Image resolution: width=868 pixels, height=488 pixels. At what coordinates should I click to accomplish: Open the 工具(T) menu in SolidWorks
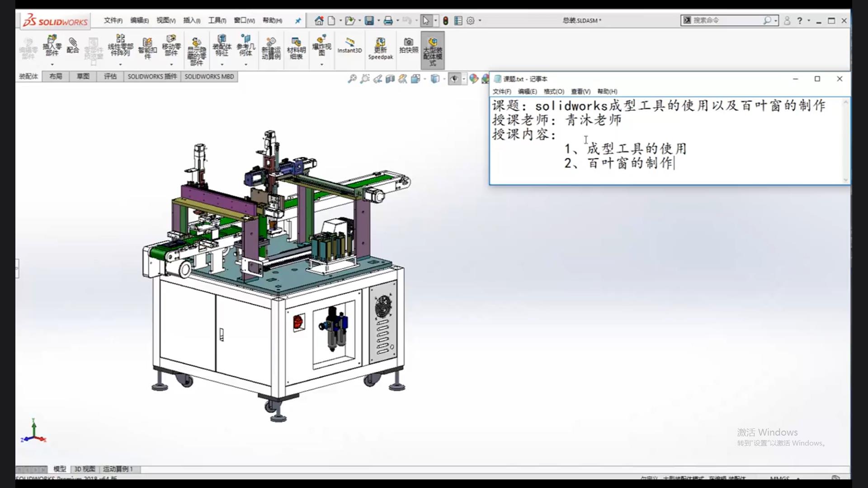click(217, 20)
